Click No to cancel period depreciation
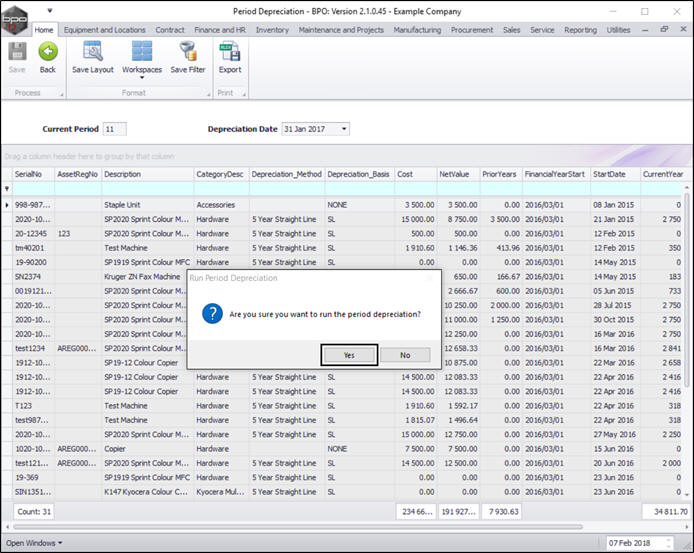Image resolution: width=694 pixels, height=553 pixels. 405,354
